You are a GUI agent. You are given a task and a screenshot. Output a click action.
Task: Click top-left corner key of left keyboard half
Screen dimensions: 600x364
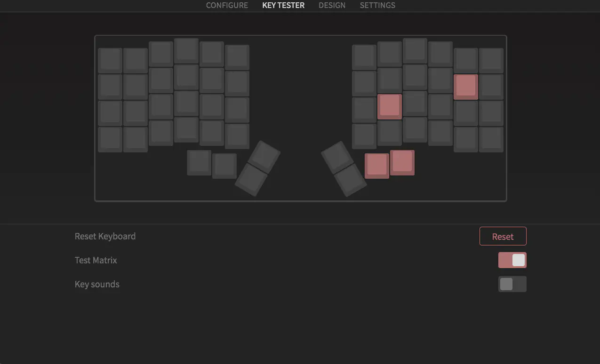point(110,60)
